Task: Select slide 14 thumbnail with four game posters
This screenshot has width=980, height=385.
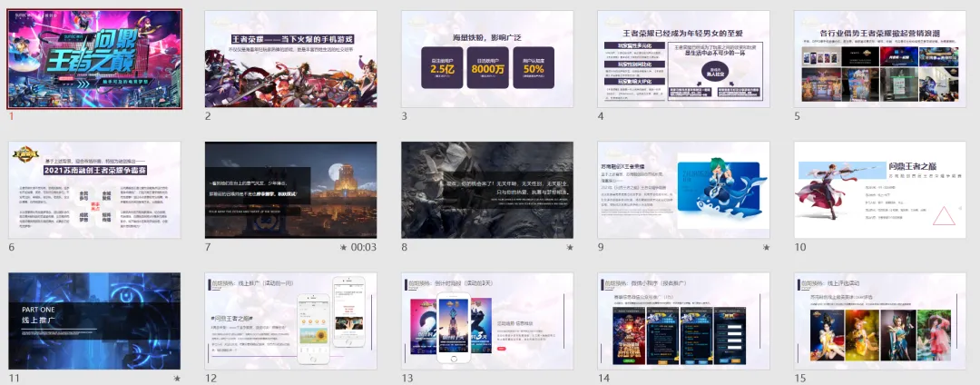Action: tap(683, 321)
